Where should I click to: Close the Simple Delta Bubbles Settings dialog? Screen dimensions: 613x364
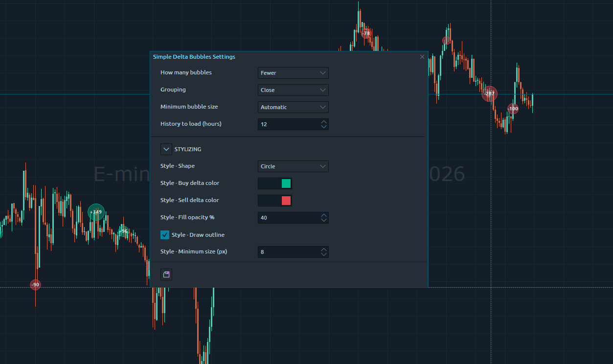tap(422, 57)
